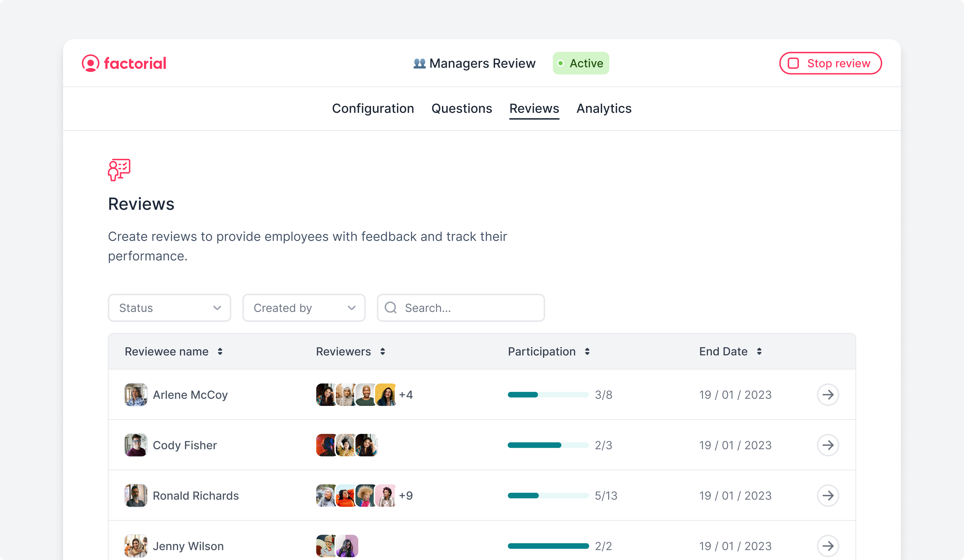Expand the Status filter dropdown
964x560 pixels.
(x=169, y=308)
